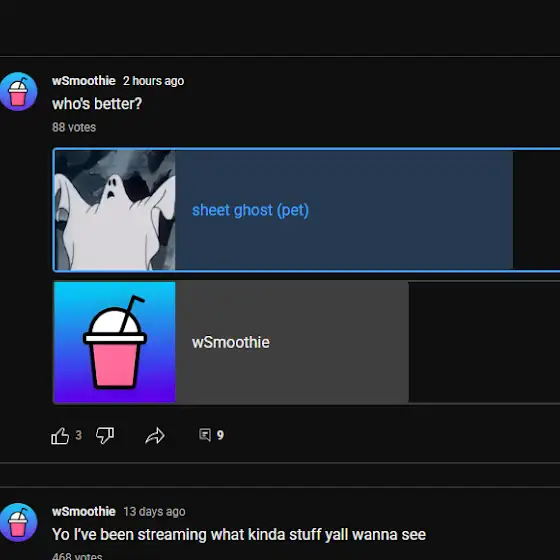The image size is (560, 560).
Task: Click the "468 votes" count
Action: 77,556
